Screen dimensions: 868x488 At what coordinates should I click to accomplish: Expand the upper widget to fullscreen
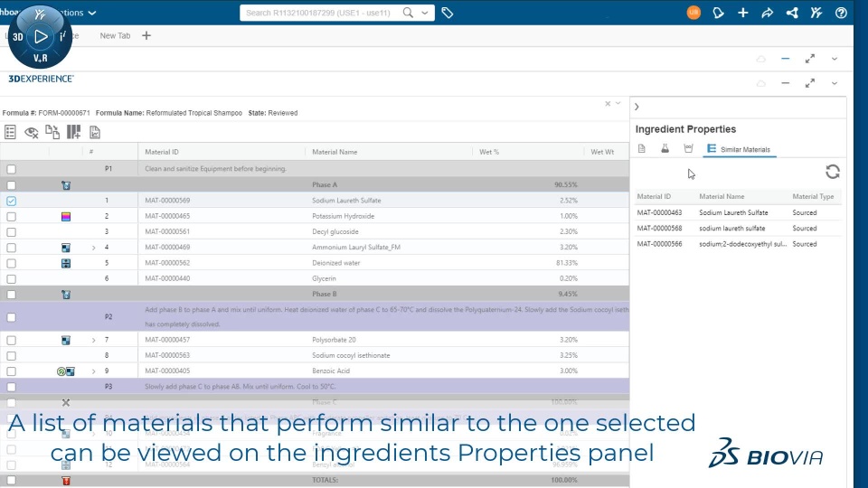[x=810, y=59]
